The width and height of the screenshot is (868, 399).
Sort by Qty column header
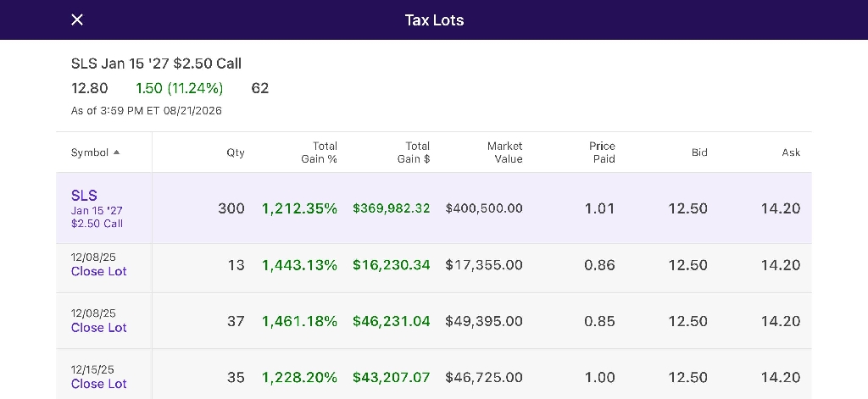236,152
